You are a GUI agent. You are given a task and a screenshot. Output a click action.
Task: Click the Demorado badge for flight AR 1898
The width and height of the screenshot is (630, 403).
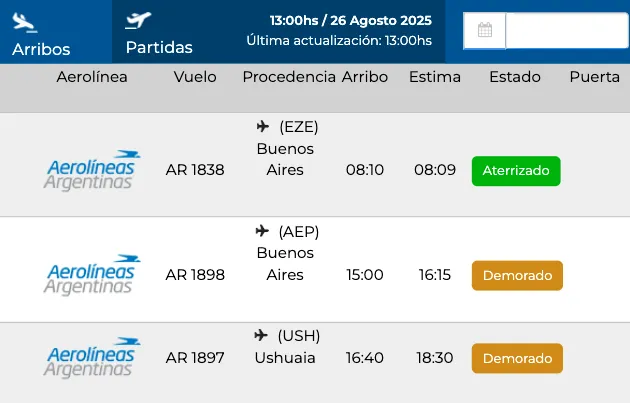517,275
